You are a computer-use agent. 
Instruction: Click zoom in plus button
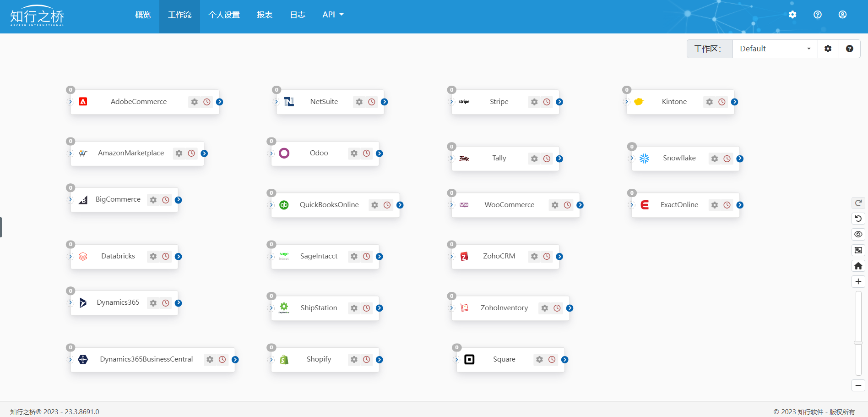[x=858, y=281]
